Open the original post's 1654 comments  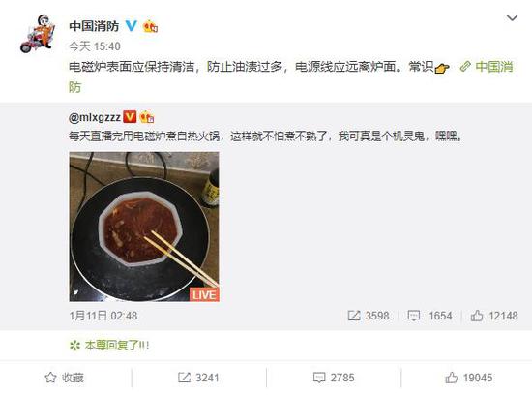[x=429, y=316]
